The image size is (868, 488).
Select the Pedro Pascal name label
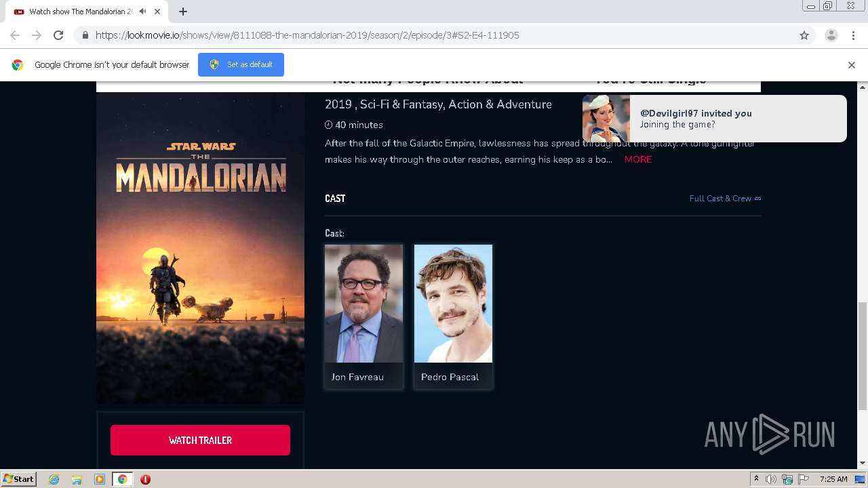tap(450, 377)
